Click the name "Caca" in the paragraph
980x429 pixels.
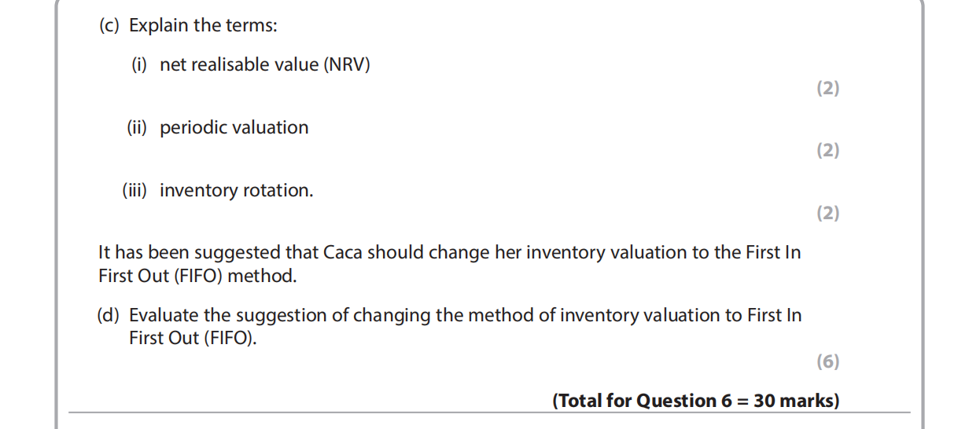pos(343,252)
